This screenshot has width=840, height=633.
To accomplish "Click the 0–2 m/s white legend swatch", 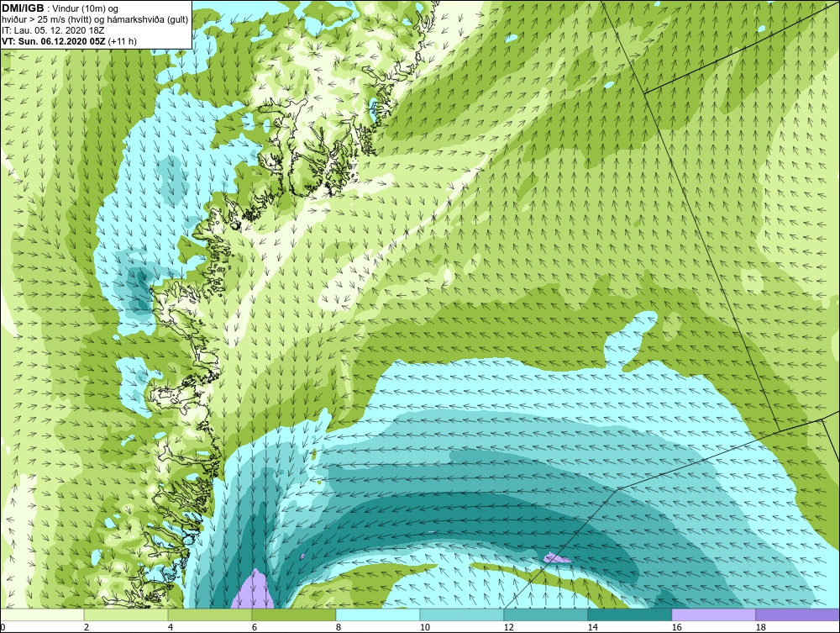I will tap(42, 615).
